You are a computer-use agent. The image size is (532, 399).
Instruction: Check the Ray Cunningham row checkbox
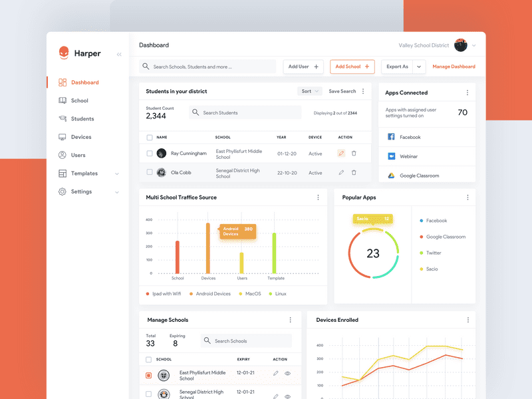[149, 154]
